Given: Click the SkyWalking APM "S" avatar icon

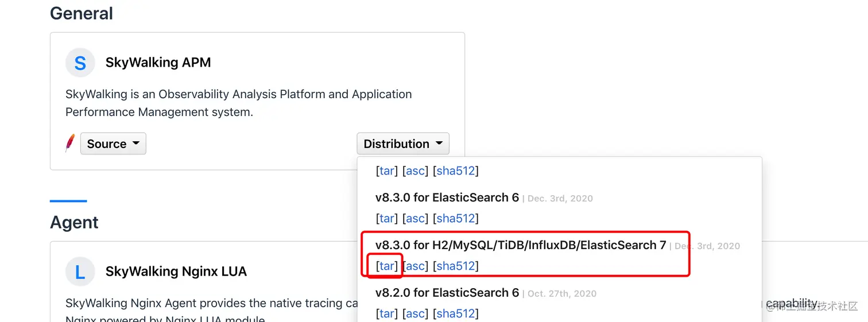Looking at the screenshot, I should 80,63.
